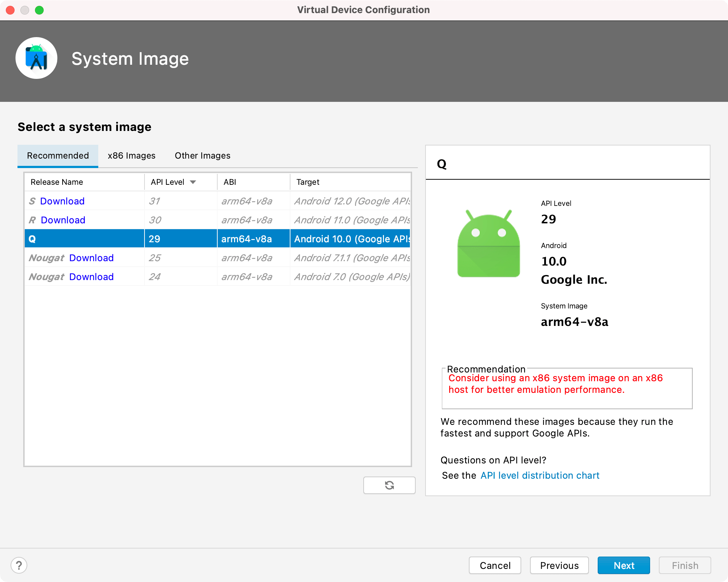Viewport: 728px width, 582px height.
Task: Click the API Level sort arrow
Action: click(x=193, y=182)
